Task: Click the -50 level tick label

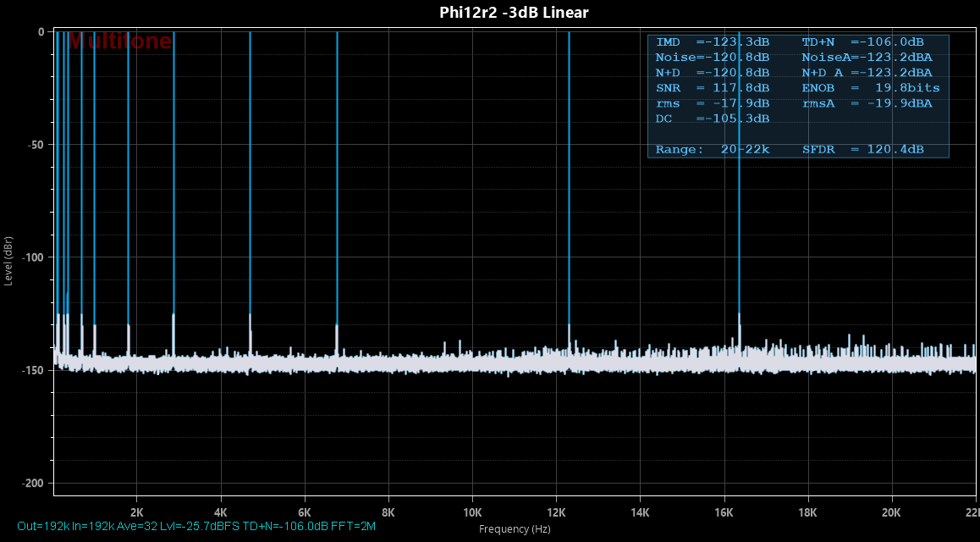Action: (35, 145)
